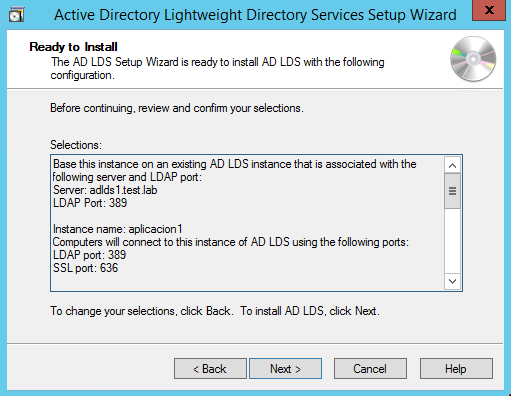511x396 pixels.
Task: Click the CD disc installer icon
Action: (473, 59)
